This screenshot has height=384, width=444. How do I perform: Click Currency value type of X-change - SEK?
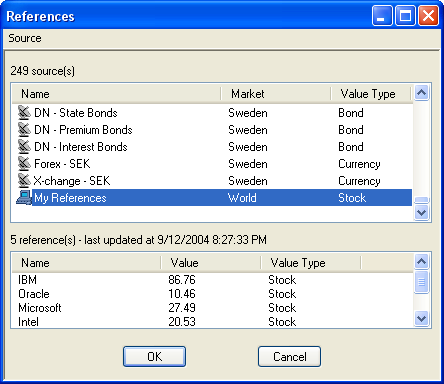tap(359, 181)
